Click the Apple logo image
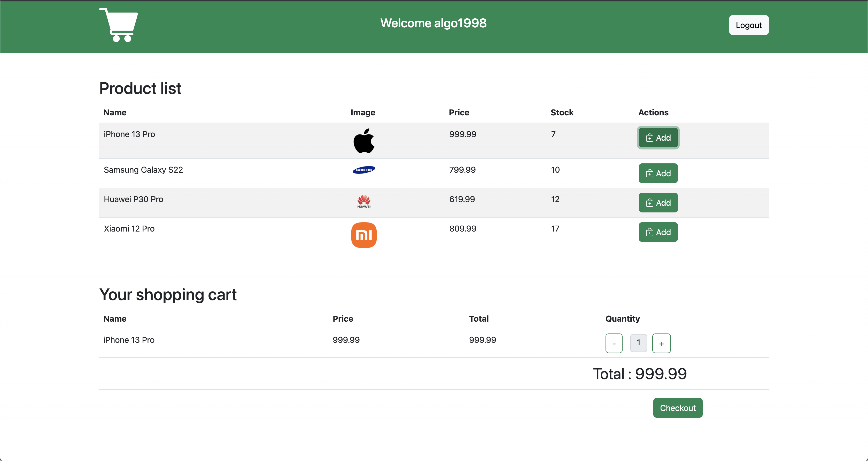868x461 pixels. click(x=364, y=141)
